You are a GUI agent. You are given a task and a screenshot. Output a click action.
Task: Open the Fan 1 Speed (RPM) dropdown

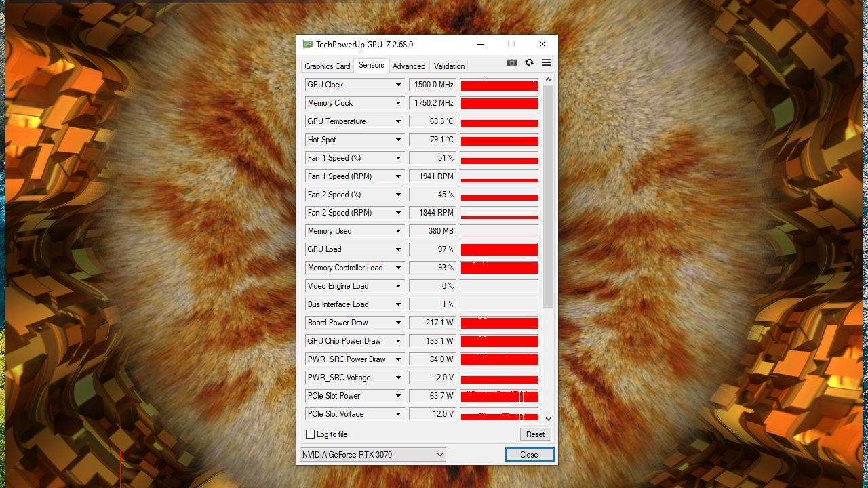398,176
